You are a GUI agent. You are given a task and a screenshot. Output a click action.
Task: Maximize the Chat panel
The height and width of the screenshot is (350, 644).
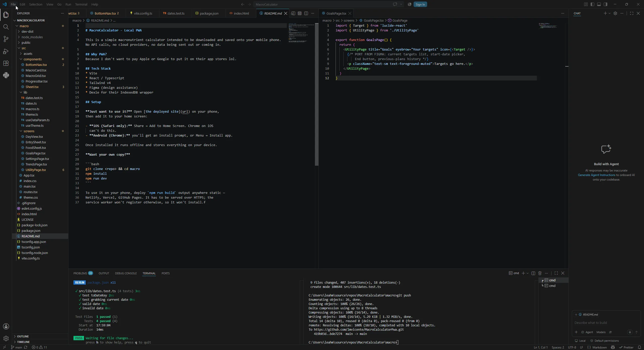(x=632, y=13)
